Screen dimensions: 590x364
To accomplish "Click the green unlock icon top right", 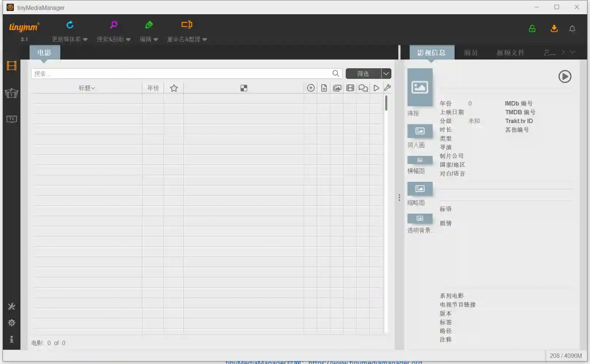I will tap(532, 28).
